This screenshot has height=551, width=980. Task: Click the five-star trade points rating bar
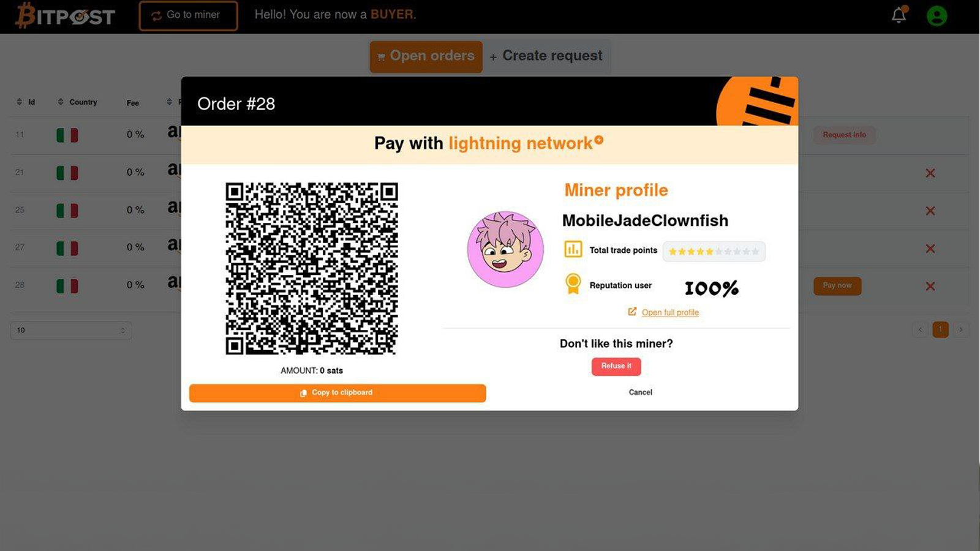[714, 251]
